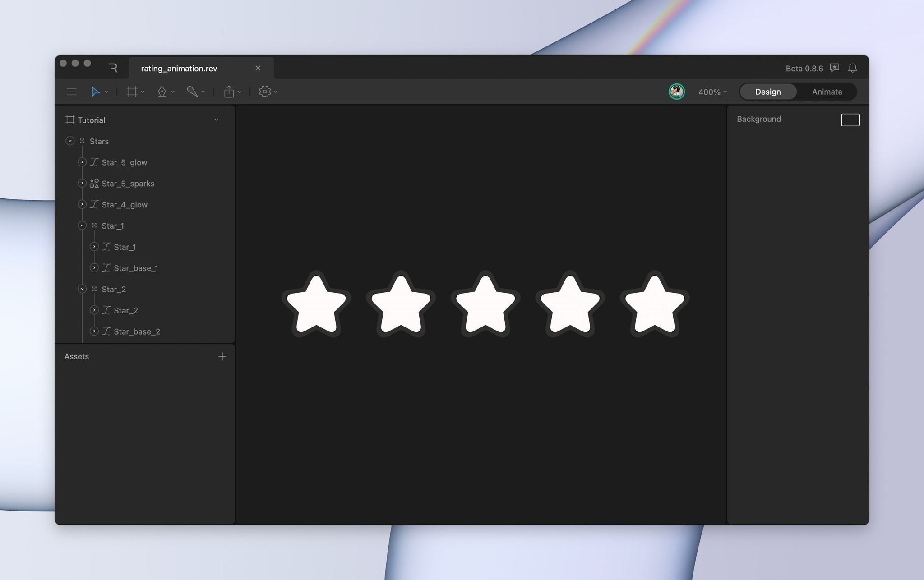Click the notification bell icon
This screenshot has height=580, width=924.
pyautogui.click(x=852, y=68)
